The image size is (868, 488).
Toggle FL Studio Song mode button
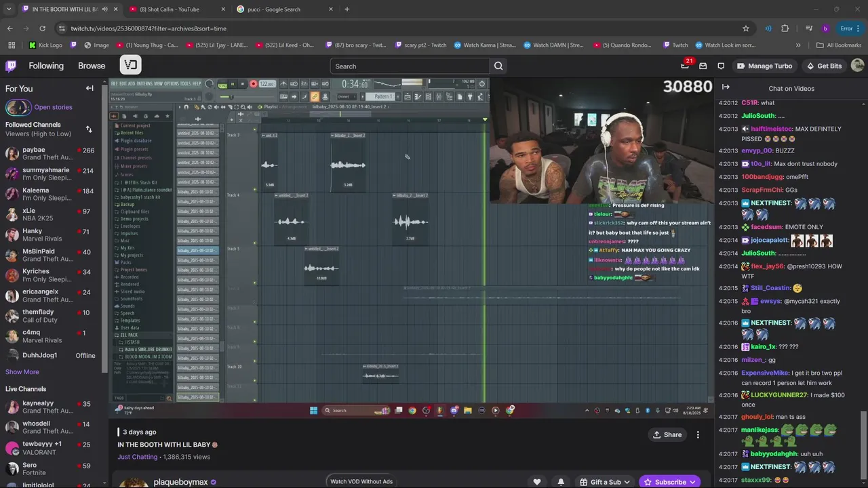[x=222, y=84]
